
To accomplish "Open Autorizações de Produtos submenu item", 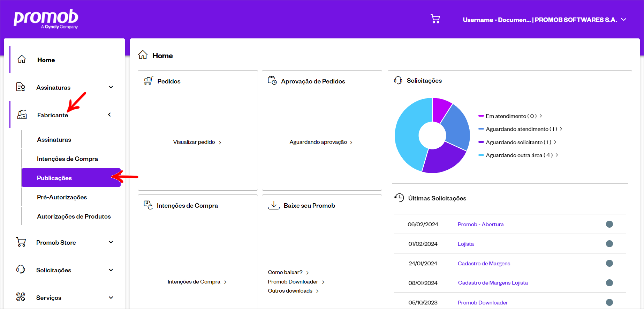I will point(74,216).
